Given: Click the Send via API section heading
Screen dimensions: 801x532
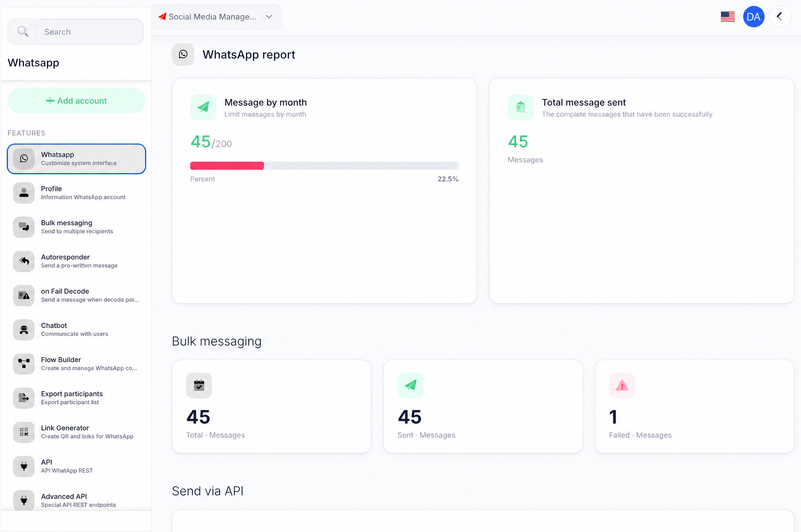Looking at the screenshot, I should tap(208, 491).
